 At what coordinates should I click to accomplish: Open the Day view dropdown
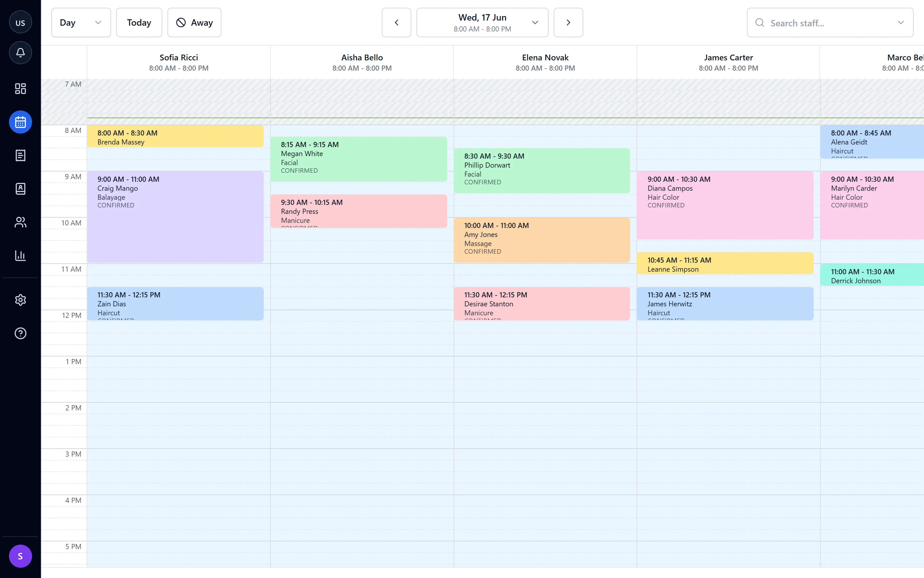81,22
